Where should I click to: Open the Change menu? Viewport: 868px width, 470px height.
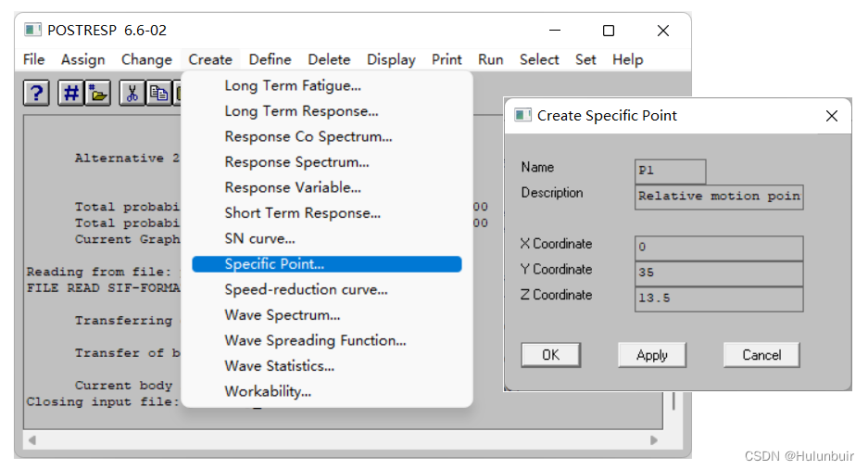pos(146,59)
